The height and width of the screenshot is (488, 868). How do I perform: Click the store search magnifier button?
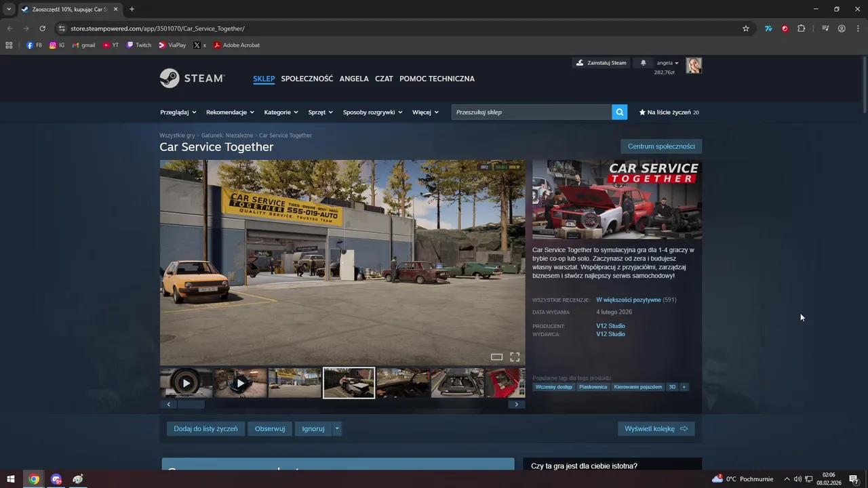click(619, 112)
